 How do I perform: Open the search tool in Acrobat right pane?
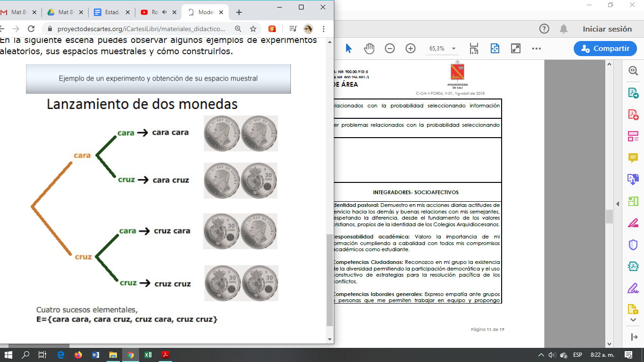click(633, 71)
